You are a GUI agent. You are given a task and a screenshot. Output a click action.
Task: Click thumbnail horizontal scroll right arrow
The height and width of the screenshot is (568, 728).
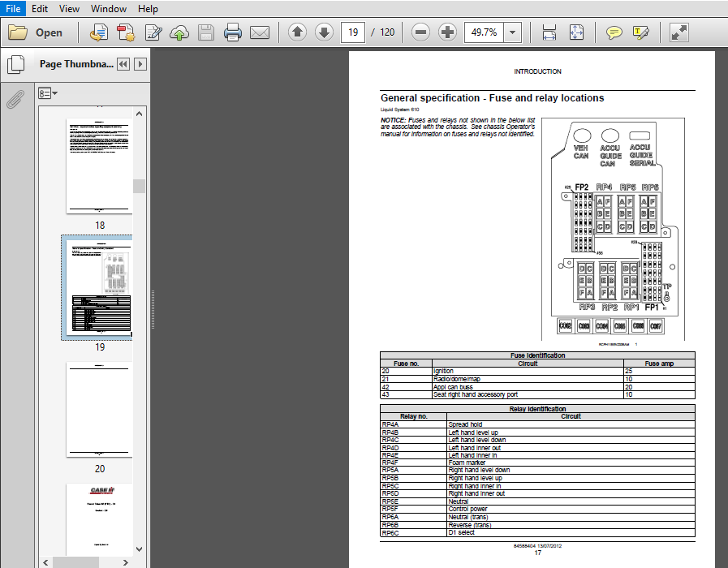tap(125, 562)
